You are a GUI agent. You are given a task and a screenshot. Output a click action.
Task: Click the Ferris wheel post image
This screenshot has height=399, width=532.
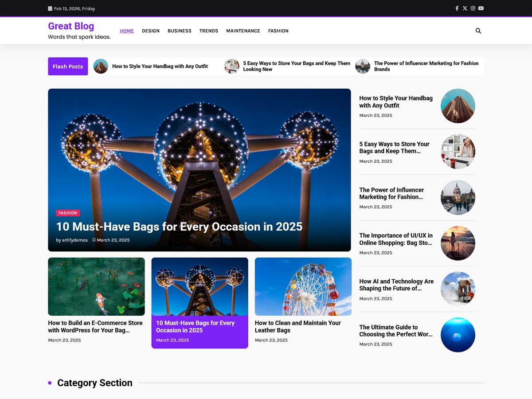point(303,286)
